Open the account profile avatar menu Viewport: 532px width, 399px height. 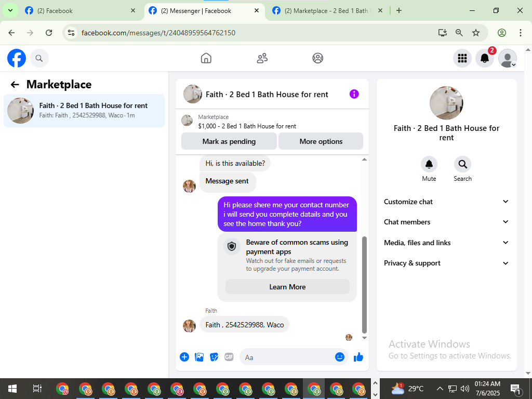coord(507,58)
